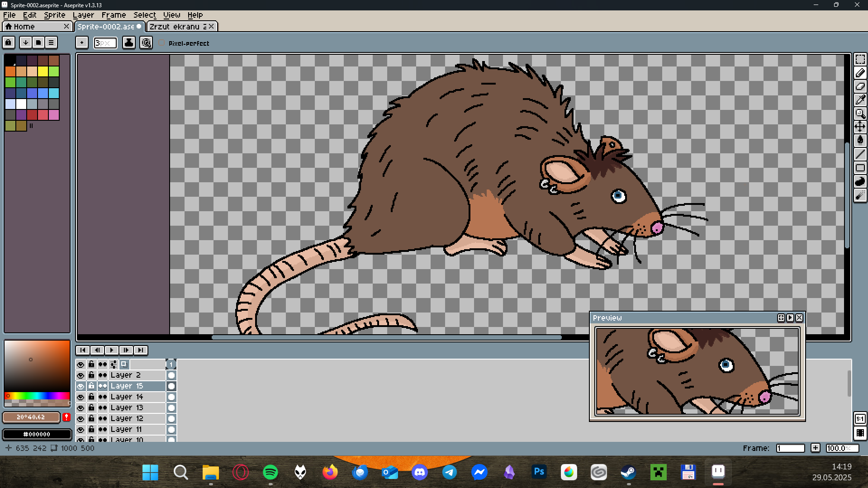Activate the Zoom tool
The width and height of the screenshot is (868, 488).
860,114
